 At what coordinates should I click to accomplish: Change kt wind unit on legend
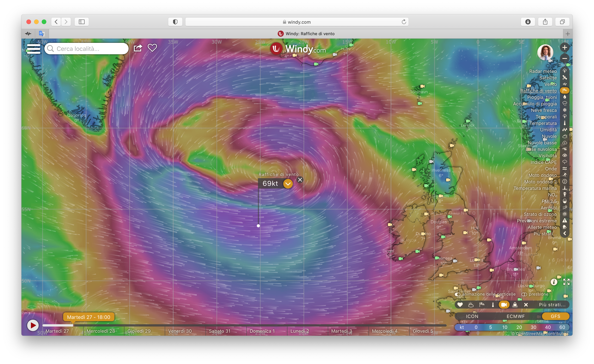click(x=462, y=327)
